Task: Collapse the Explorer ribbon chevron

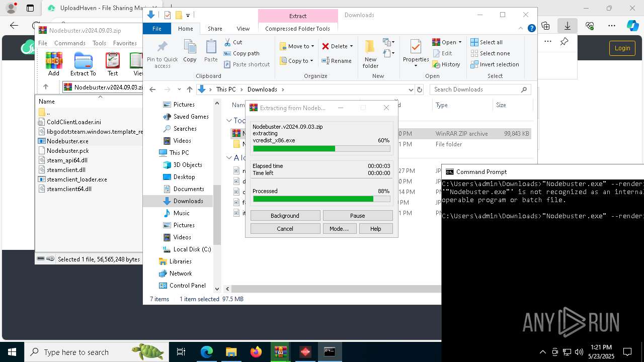Action: click(521, 29)
